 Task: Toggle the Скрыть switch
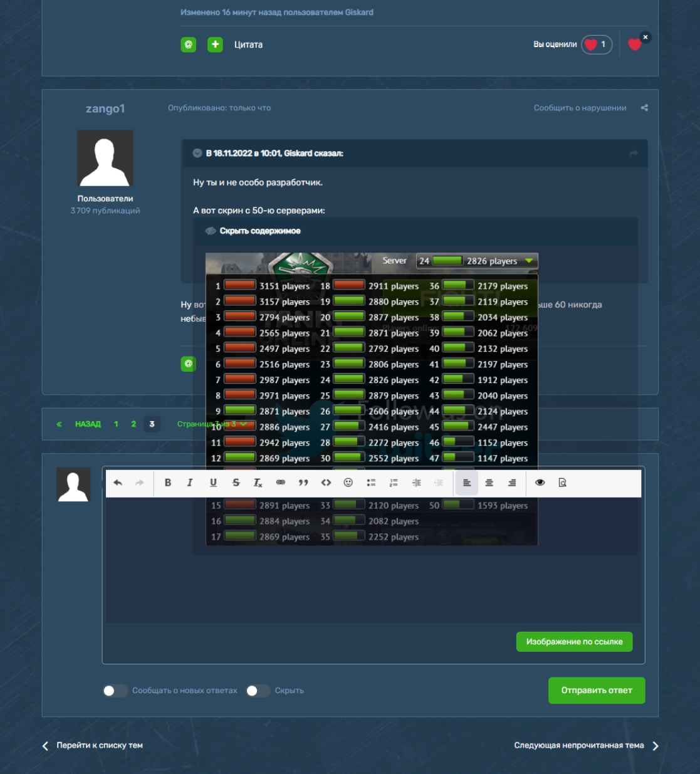258,691
